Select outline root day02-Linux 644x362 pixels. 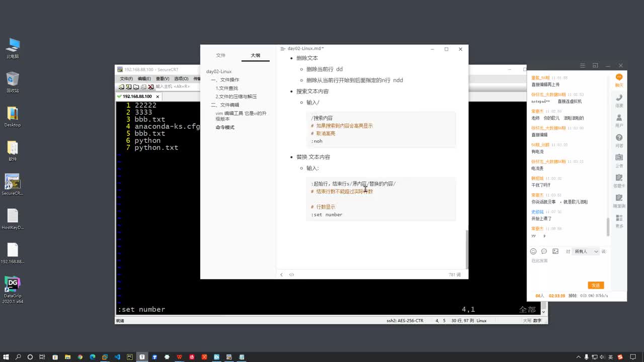(x=219, y=72)
